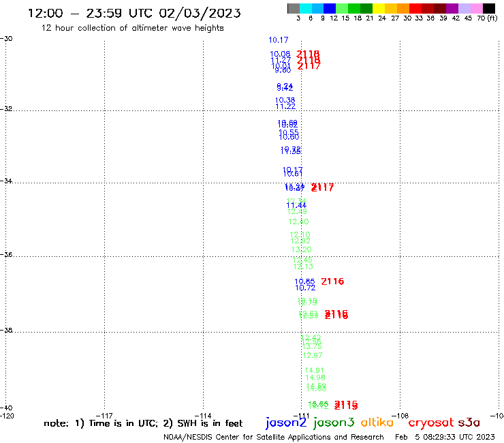Click the pink swatch in the color scale

pos(476,8)
